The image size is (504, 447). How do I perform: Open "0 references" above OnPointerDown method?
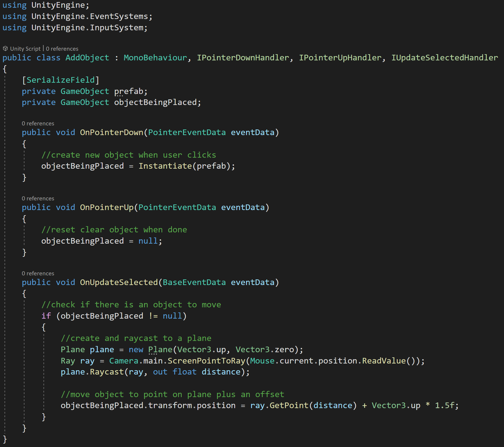pyautogui.click(x=38, y=123)
